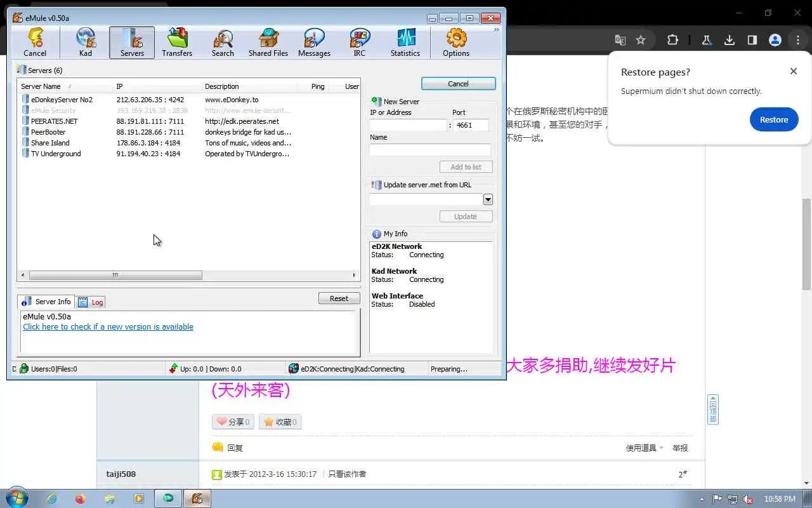
Task: Click the Add to list button
Action: (466, 167)
